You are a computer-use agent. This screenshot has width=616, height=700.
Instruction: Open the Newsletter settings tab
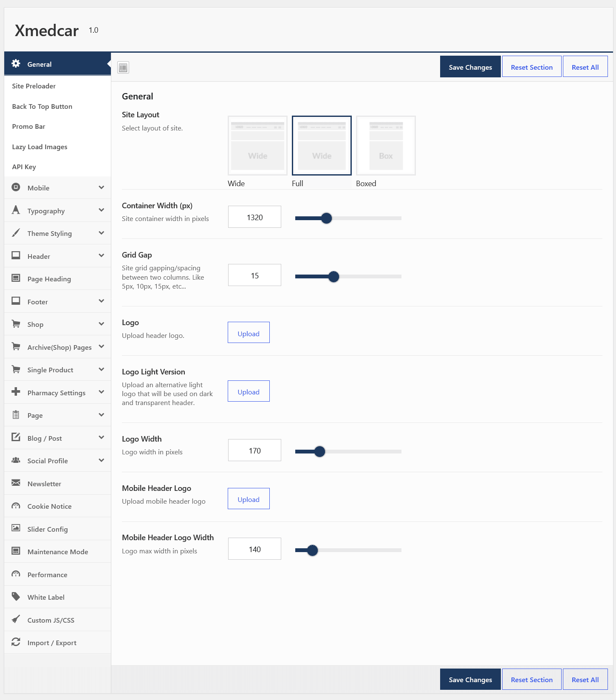tap(57, 483)
